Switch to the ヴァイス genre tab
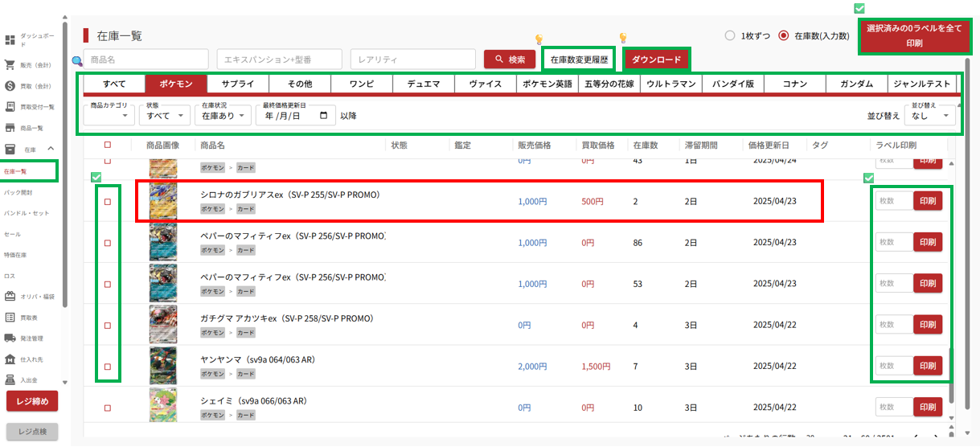980x447 pixels. click(x=486, y=84)
